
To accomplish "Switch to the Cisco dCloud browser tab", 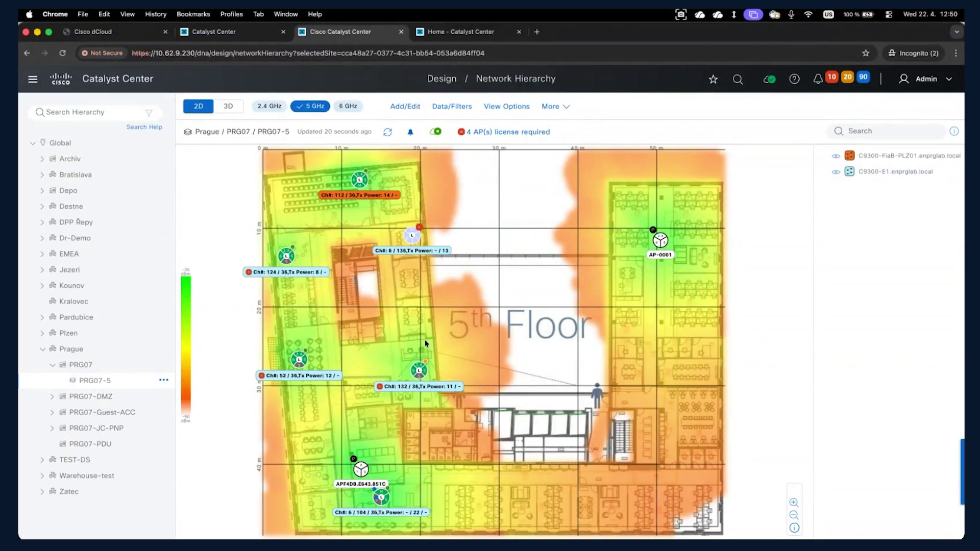I will (115, 32).
